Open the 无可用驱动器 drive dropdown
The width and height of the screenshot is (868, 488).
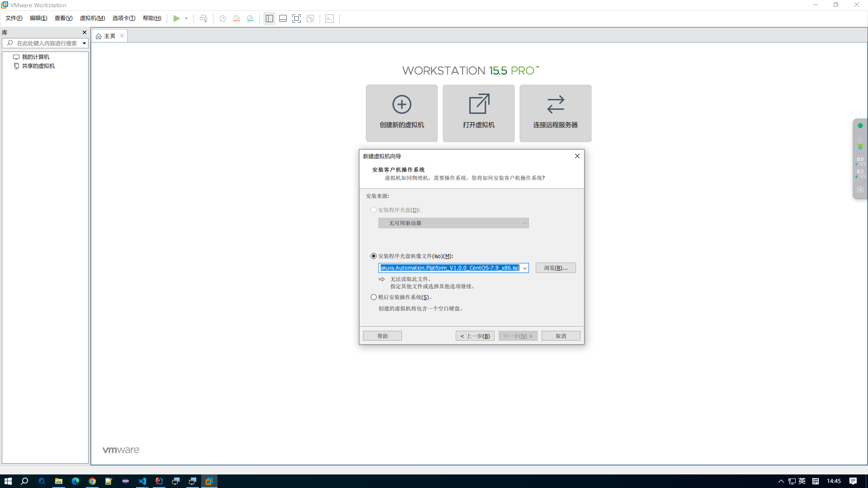[453, 223]
